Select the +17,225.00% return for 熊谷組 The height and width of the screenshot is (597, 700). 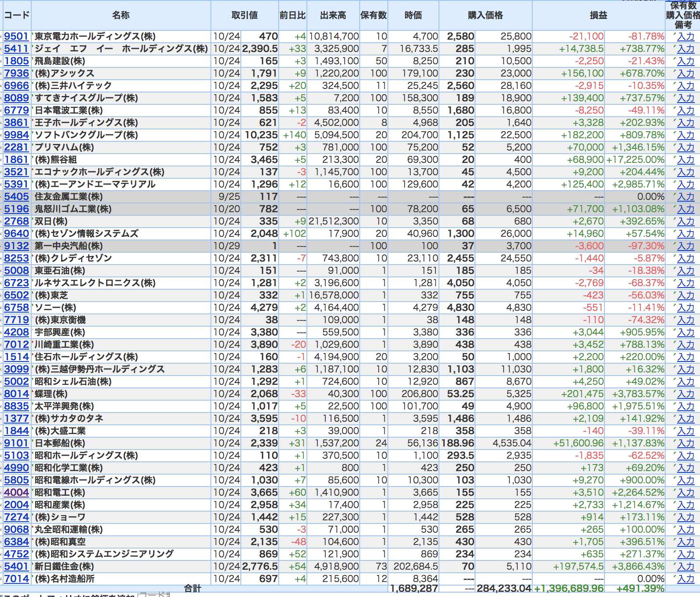pyautogui.click(x=635, y=160)
